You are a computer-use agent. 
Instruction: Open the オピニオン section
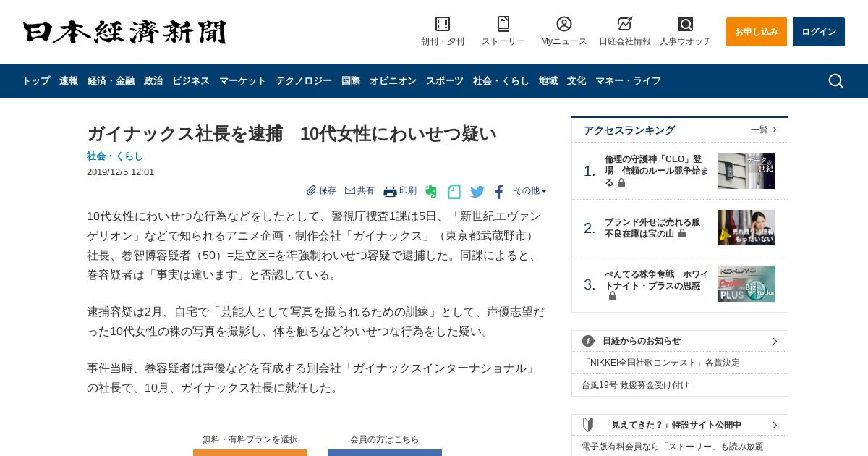click(x=393, y=81)
